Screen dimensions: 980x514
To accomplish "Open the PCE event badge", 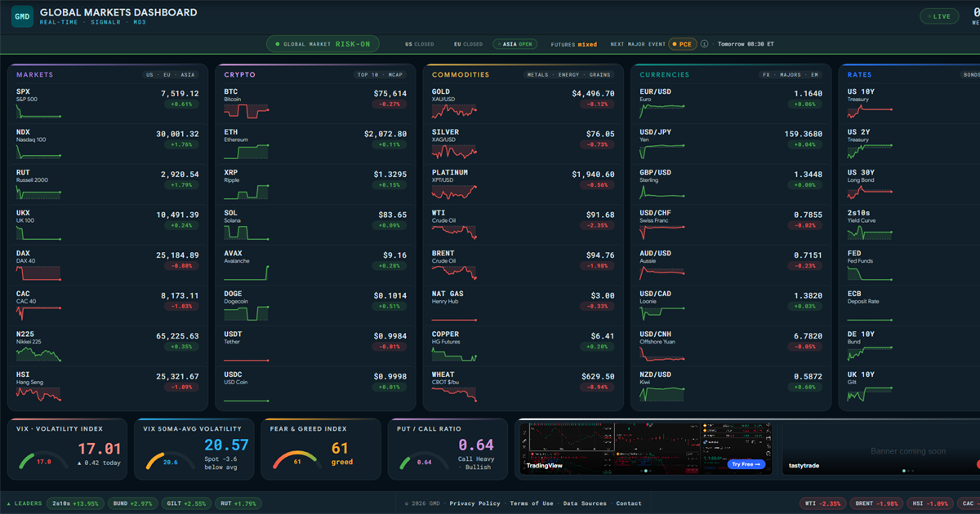I will [682, 44].
